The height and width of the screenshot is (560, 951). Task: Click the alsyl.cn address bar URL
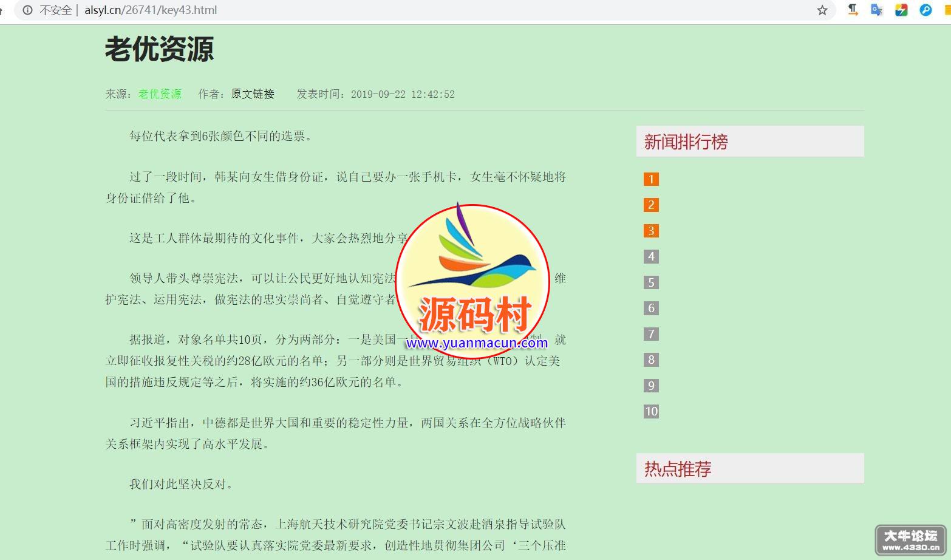tap(151, 10)
